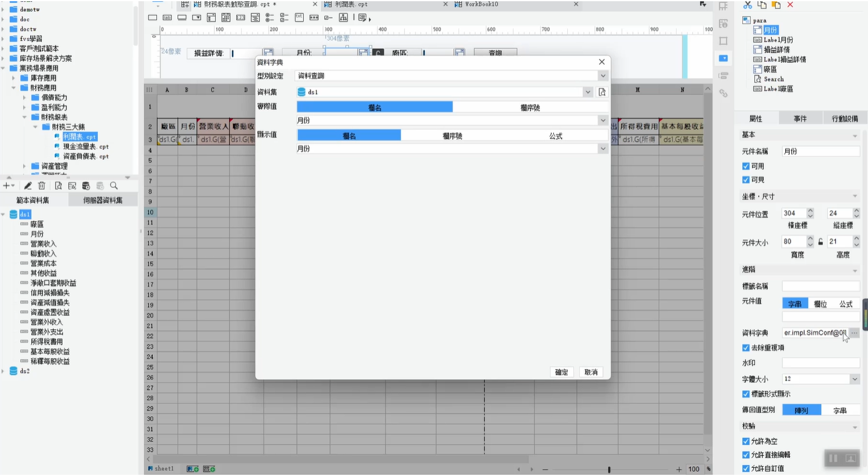Click the magnifier search dataset icon

point(114,186)
